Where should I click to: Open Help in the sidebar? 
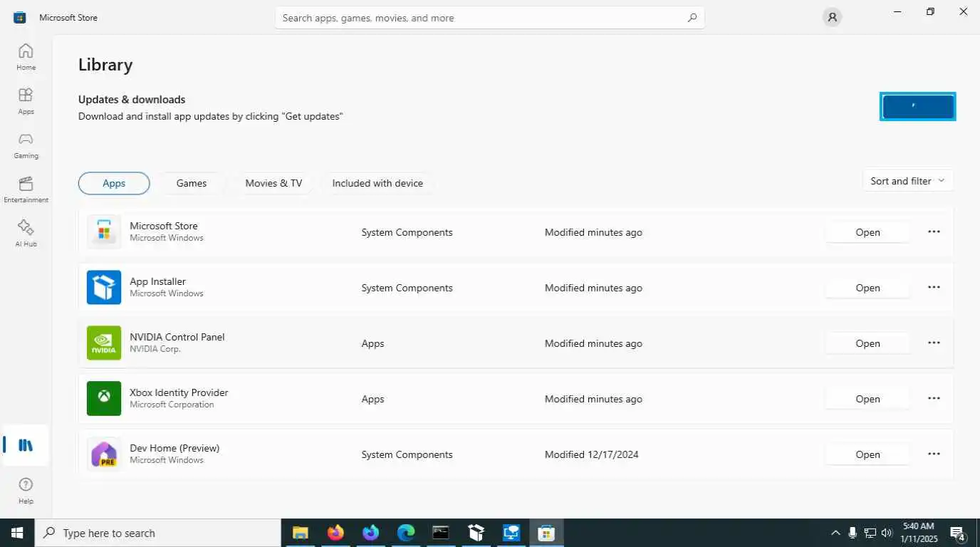click(26, 491)
